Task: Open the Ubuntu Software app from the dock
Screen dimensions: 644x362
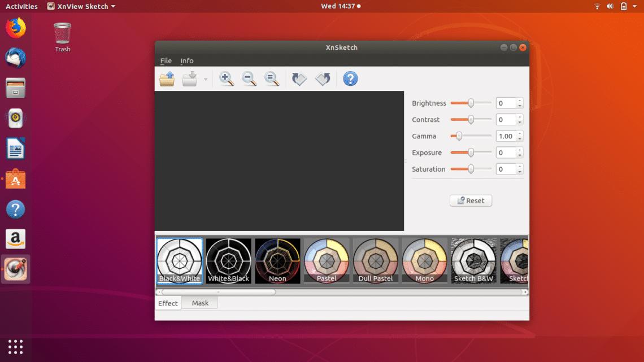Action: point(15,179)
